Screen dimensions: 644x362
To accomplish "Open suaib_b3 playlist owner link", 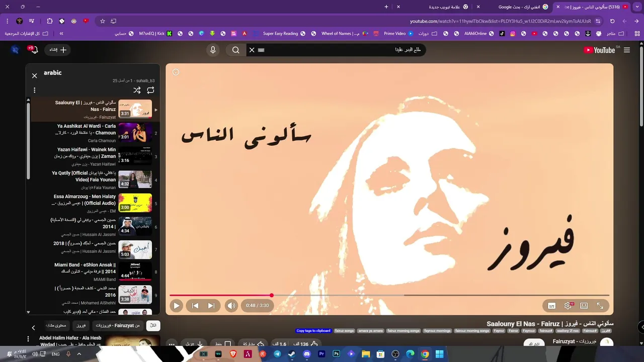I will pos(145,80).
